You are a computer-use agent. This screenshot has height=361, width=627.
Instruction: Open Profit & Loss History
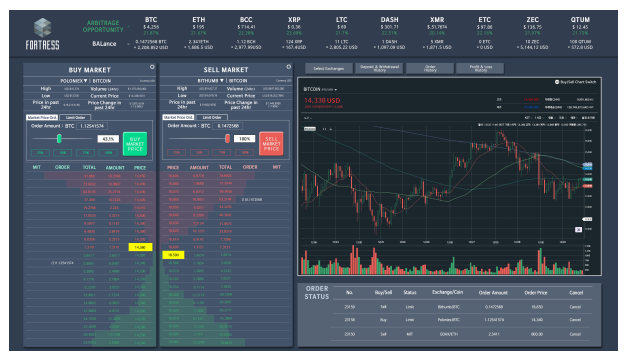point(480,69)
